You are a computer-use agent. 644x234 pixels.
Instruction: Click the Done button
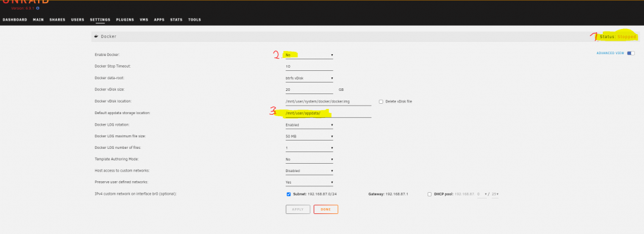pyautogui.click(x=326, y=210)
